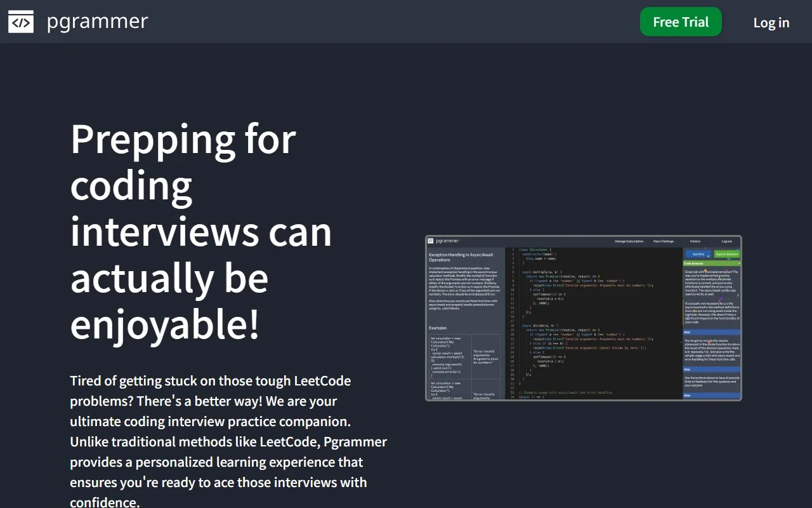Open the Log in link
Image resolution: width=812 pixels, height=508 pixels.
point(771,22)
